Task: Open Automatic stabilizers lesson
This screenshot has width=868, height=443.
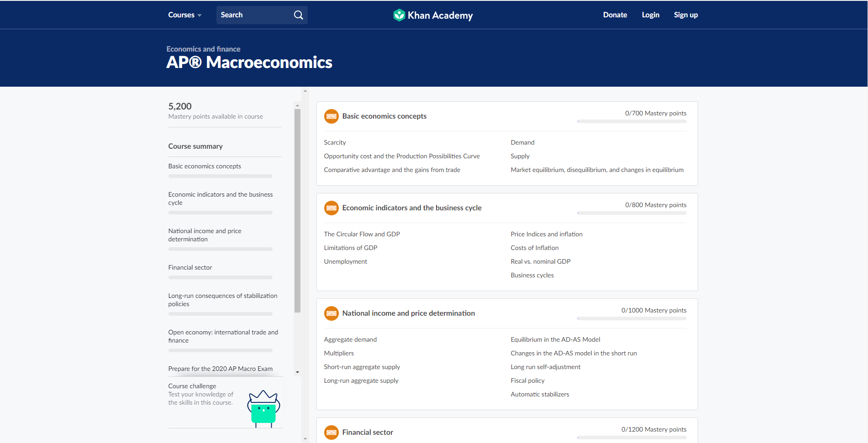Action: 540,394
